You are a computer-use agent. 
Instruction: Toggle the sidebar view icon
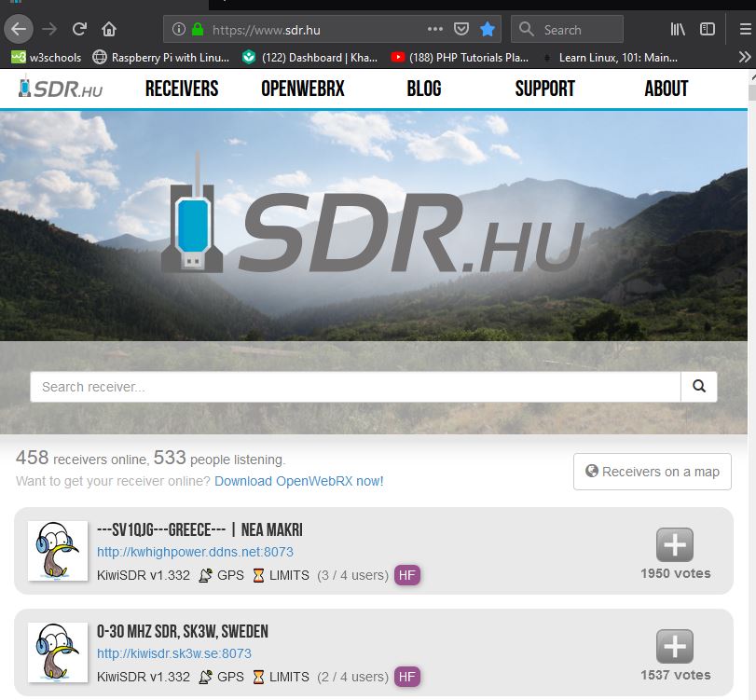[707, 30]
